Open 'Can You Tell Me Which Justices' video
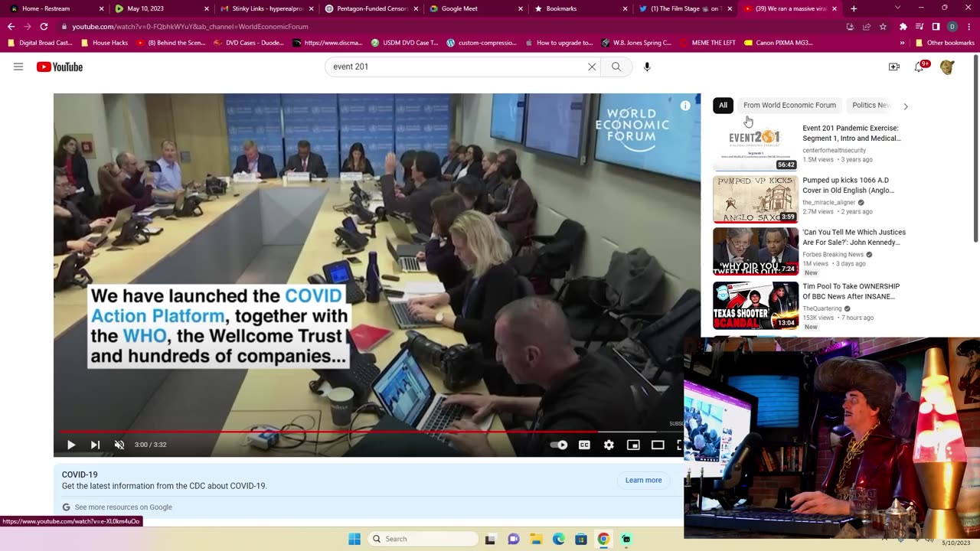The height and width of the screenshot is (551, 980). coord(854,237)
